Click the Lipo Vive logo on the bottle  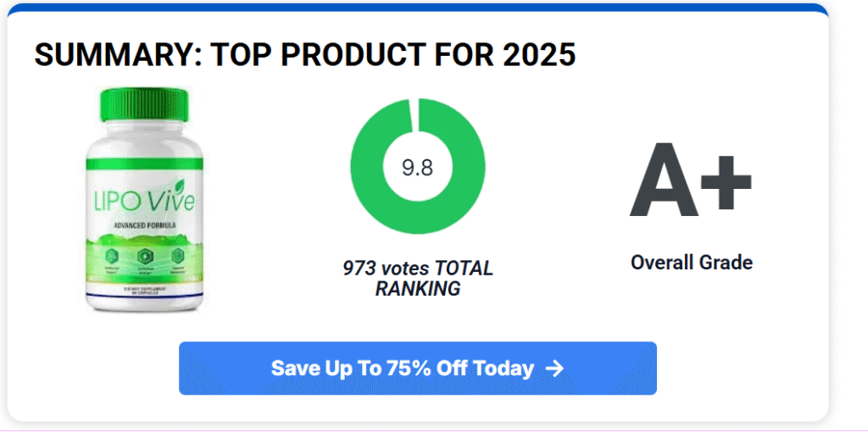(x=142, y=202)
